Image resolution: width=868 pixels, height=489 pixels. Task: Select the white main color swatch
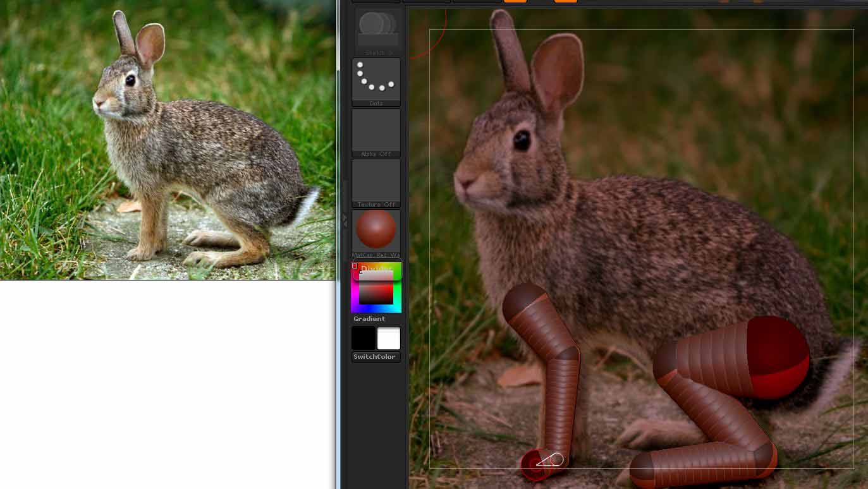click(x=389, y=338)
